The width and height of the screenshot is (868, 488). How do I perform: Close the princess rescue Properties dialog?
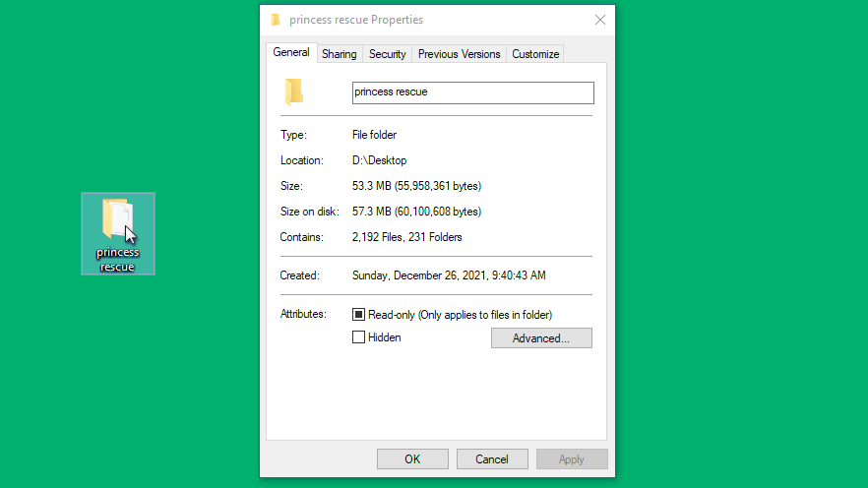(x=600, y=20)
